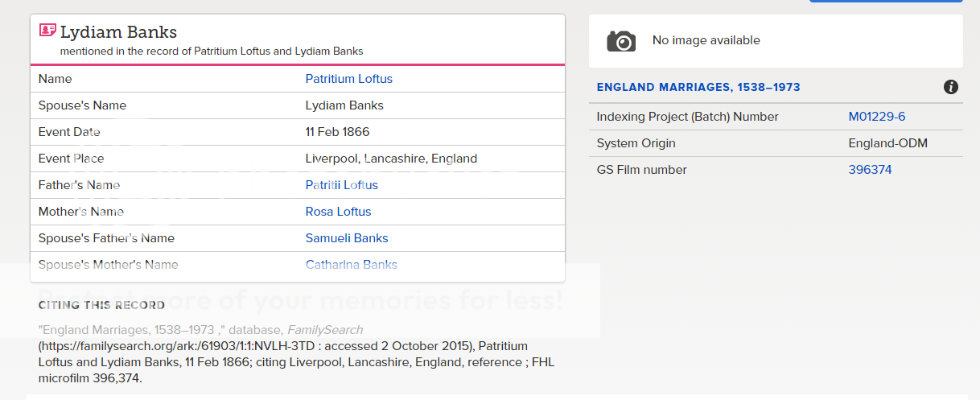Open the Patritii Loftus father link
Viewport: 980px width, 400px height.
342,185
